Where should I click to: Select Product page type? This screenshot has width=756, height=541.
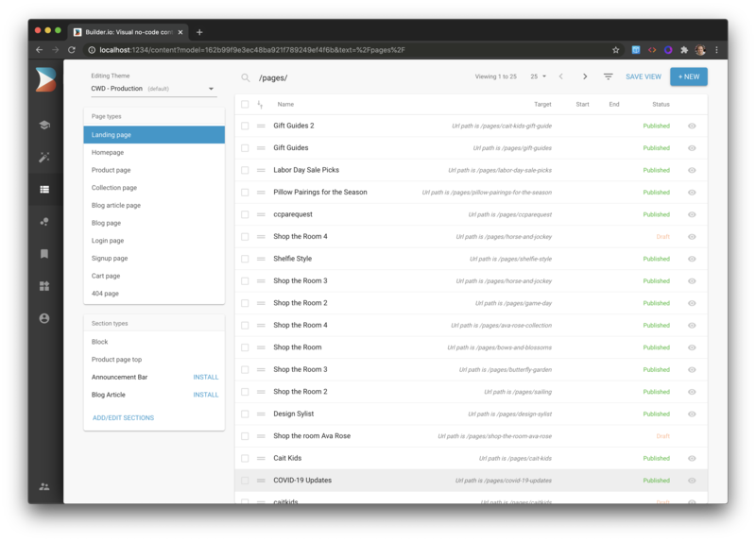coord(154,170)
